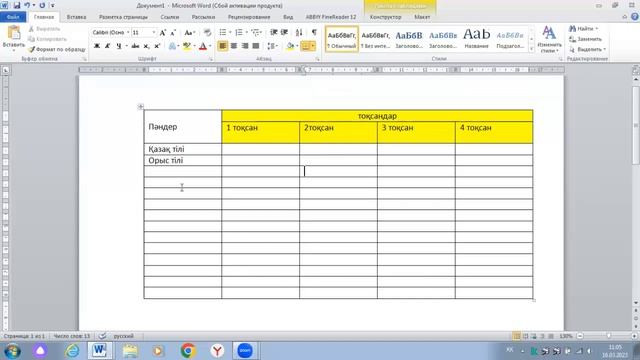
Task: Expand the styles gallery more arrow
Action: (531, 49)
